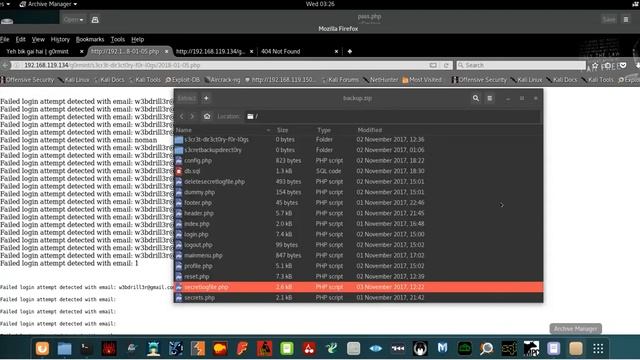Launch the Burp Suite orange icon in the dock
This screenshot has width=640, height=360.
coord(198,349)
